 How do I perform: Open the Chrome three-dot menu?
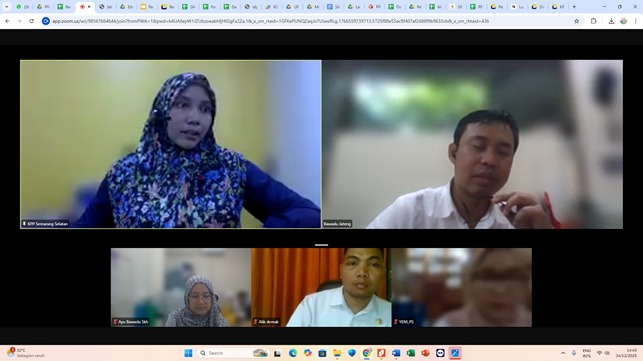pyautogui.click(x=636, y=21)
